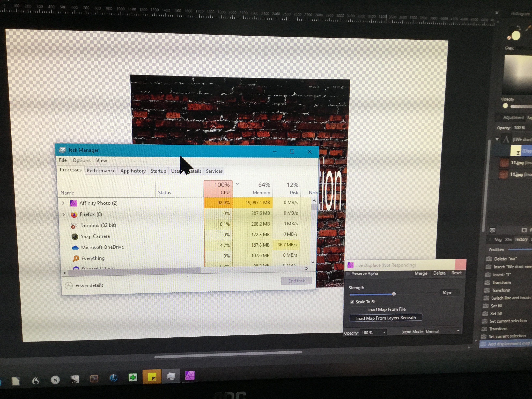Click the text layer 'A' thumbnail
This screenshot has height=399, width=532.
click(506, 139)
